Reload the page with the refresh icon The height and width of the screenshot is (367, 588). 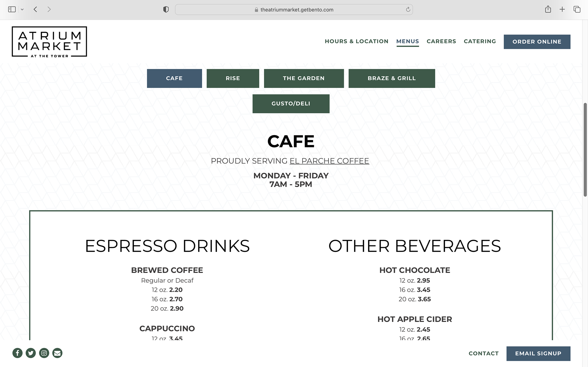pyautogui.click(x=408, y=9)
